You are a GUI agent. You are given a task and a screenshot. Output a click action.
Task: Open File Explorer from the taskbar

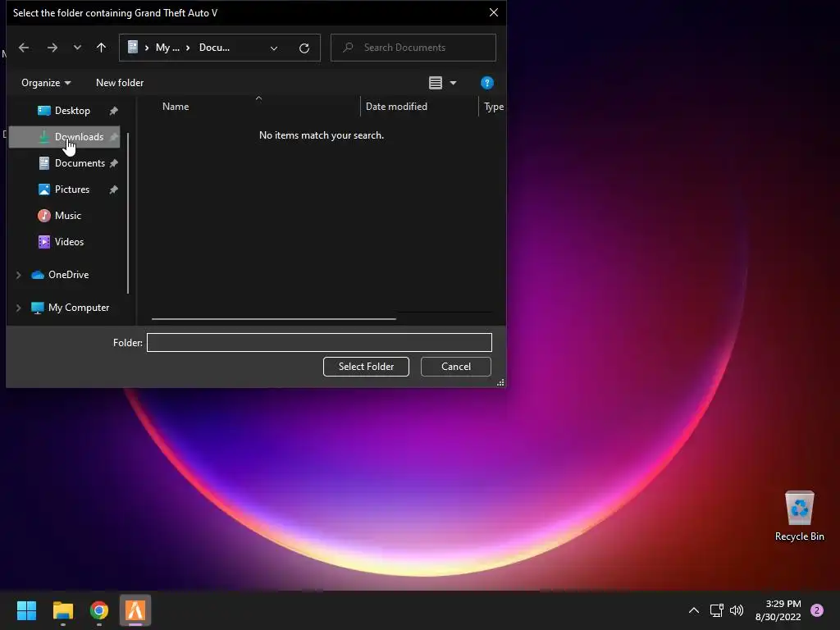(x=62, y=610)
